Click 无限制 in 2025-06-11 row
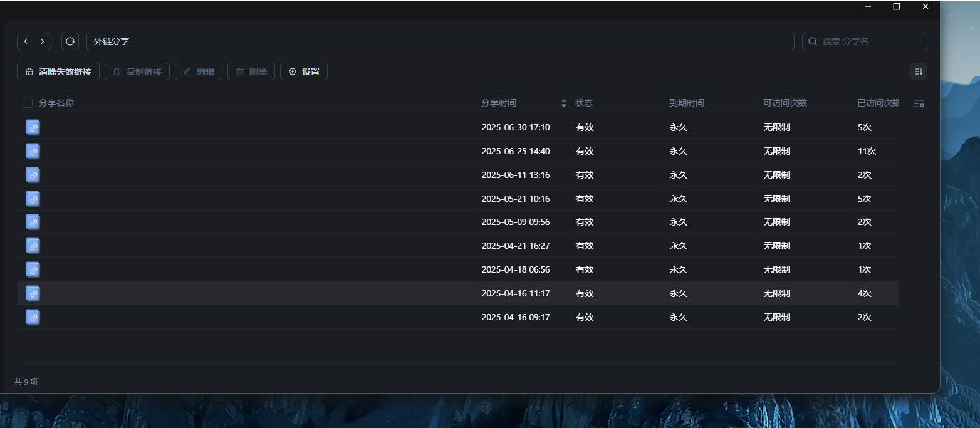The height and width of the screenshot is (428, 980). tap(777, 175)
